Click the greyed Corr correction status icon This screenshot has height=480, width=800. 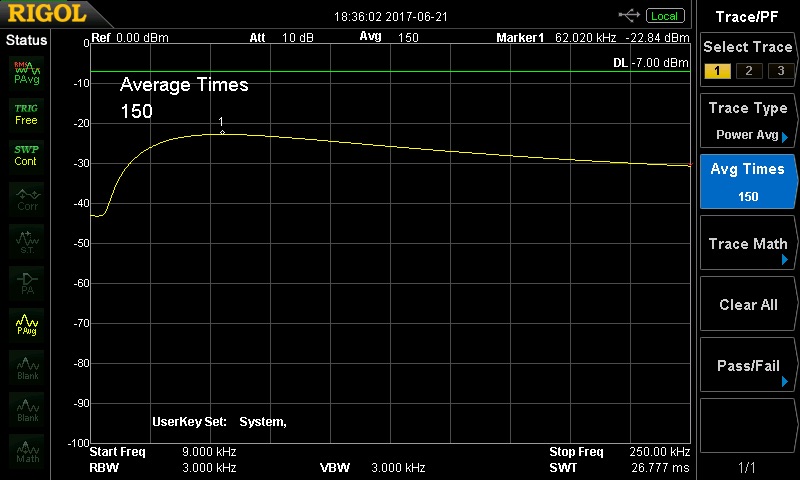(27, 199)
